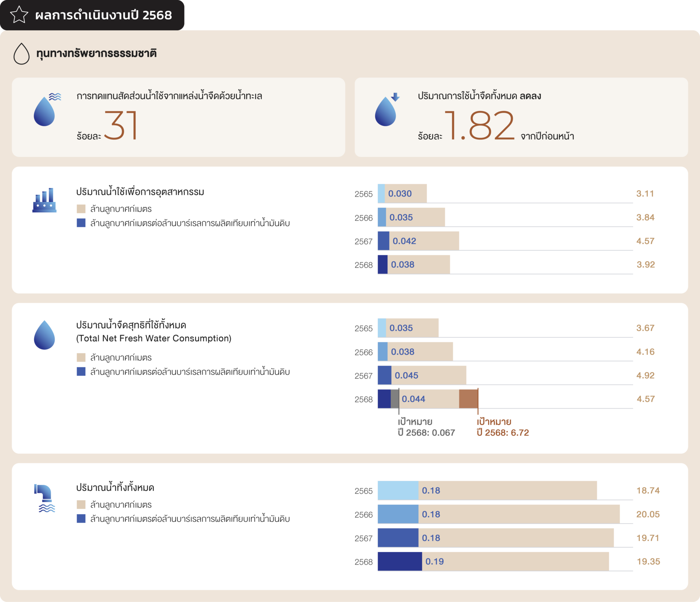
Task: Click the brown target segment on 2568 bar
Action: point(468,399)
